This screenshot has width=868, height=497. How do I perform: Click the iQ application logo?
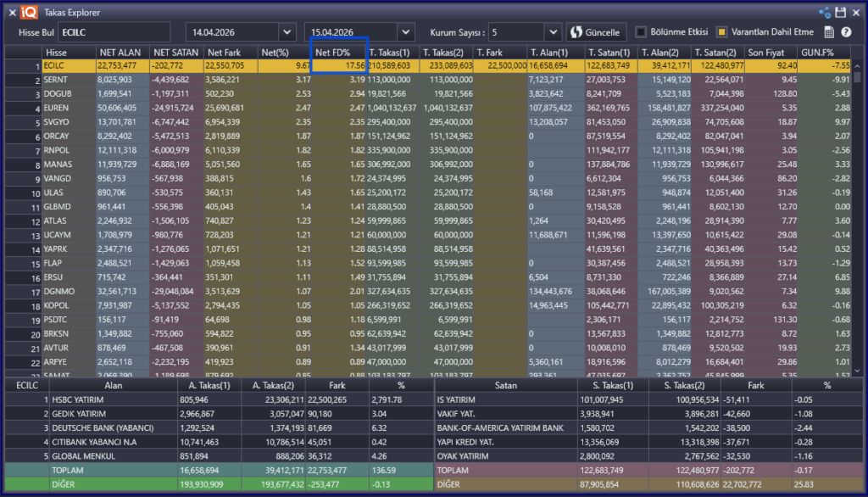(x=30, y=13)
